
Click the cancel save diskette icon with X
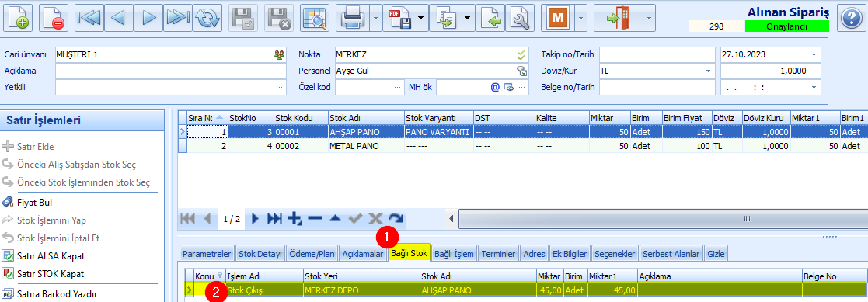point(278,18)
